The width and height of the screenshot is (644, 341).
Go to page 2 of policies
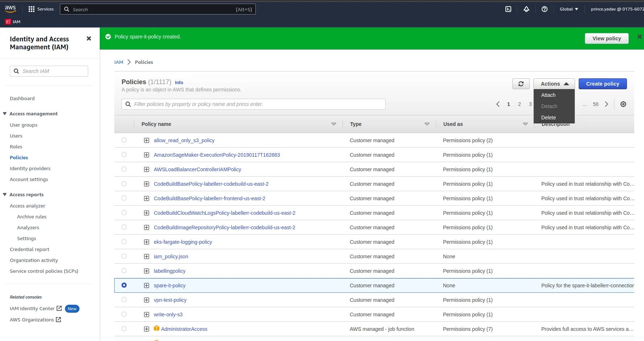pos(519,104)
